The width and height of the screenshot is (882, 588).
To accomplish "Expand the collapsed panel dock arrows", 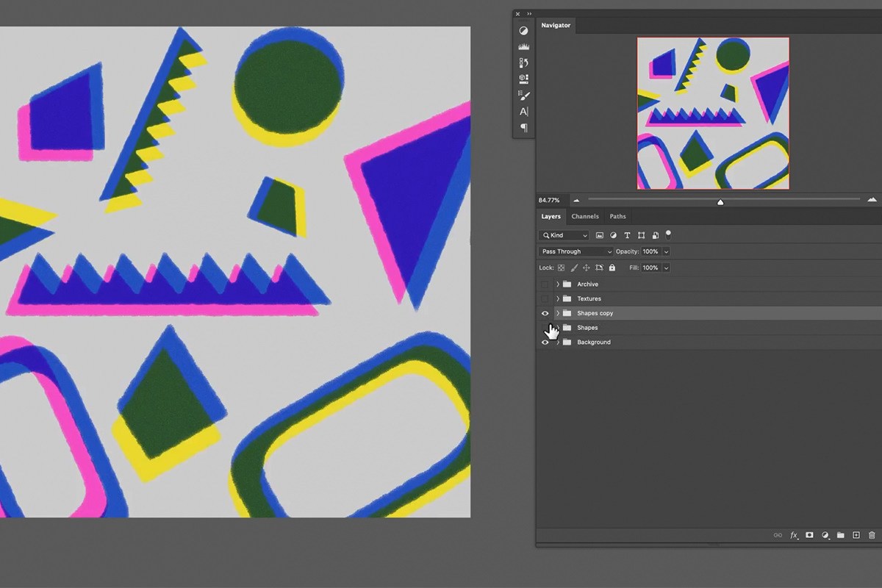I will 529,13.
